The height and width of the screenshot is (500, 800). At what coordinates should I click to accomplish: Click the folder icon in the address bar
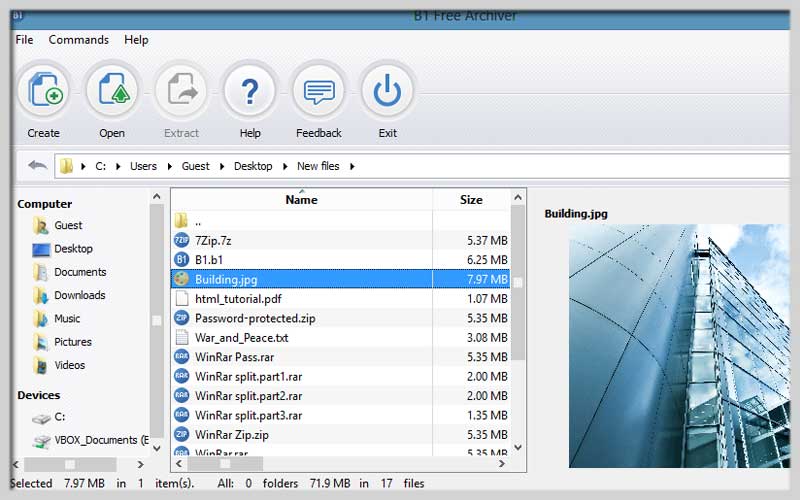tap(66, 166)
